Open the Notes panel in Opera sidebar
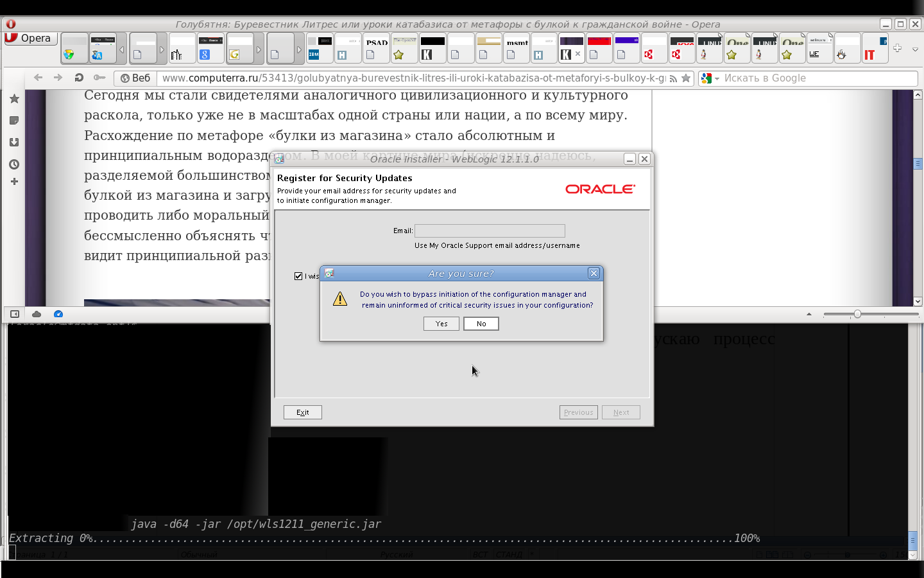Screen dimensions: 924x578 [14, 121]
